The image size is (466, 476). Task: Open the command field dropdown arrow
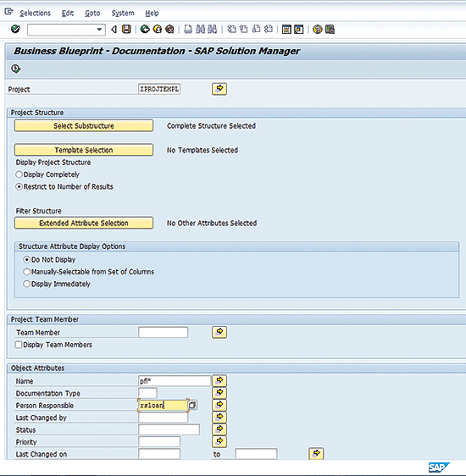pyautogui.click(x=99, y=30)
